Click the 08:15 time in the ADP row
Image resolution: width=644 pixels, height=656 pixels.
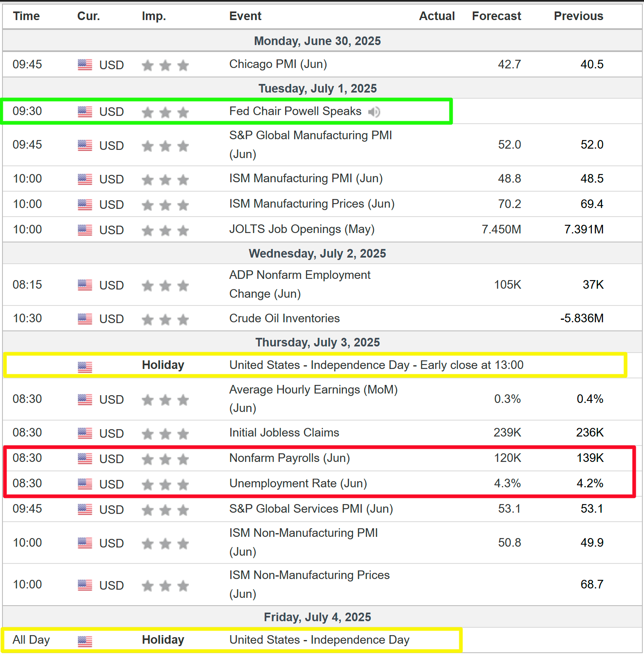[x=27, y=285]
